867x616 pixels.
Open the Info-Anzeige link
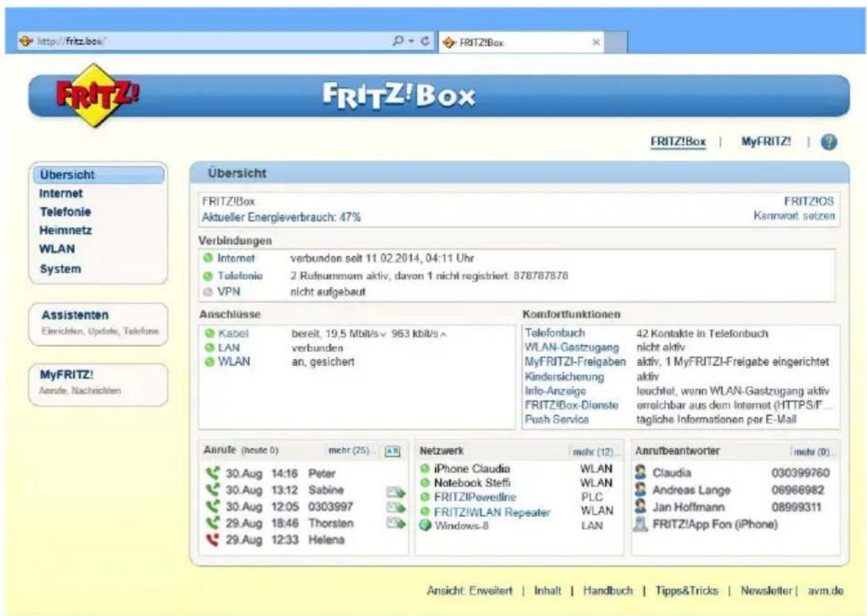click(x=556, y=391)
